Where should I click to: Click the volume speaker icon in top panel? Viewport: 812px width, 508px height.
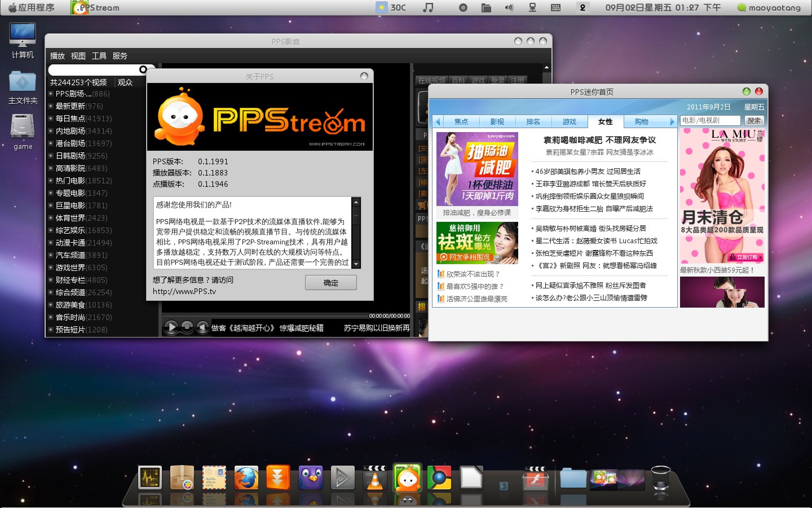click(509, 7)
